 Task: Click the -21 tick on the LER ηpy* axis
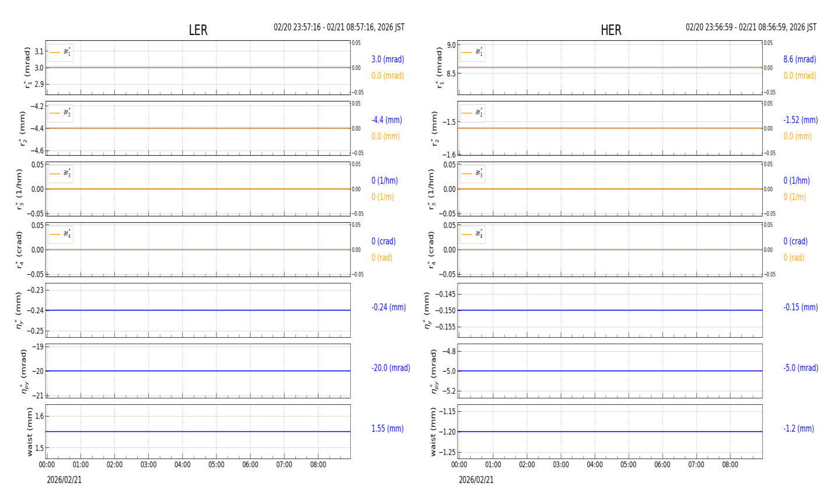[39, 395]
